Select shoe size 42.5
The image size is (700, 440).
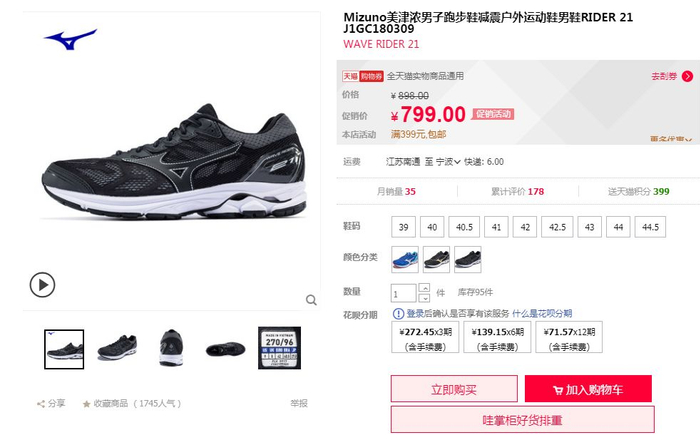click(557, 227)
